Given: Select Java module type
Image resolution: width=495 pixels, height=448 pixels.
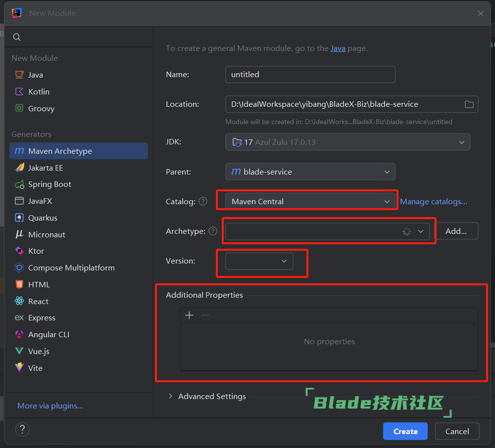Looking at the screenshot, I should coord(79,75).
